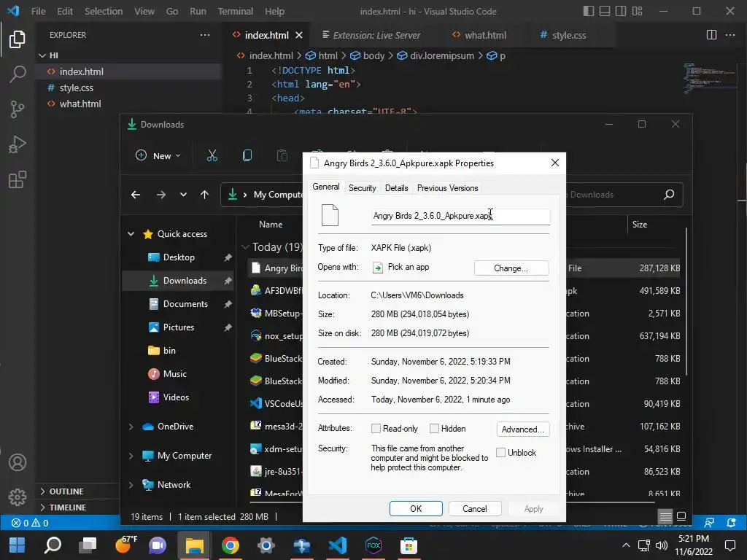Select Pictures in Quick access
This screenshot has width=747, height=560.
(x=179, y=327)
